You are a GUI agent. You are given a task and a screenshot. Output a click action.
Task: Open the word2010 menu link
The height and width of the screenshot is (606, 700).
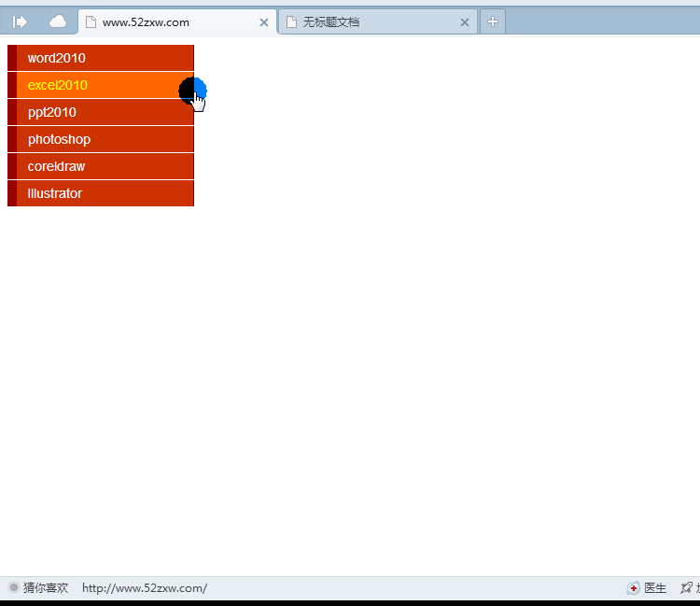pyautogui.click(x=101, y=58)
